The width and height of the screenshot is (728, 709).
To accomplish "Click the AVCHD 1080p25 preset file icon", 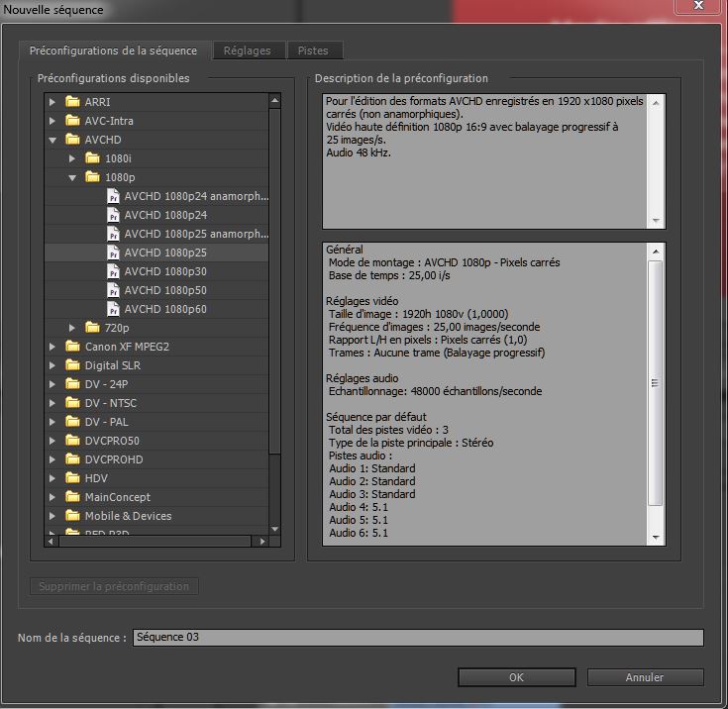I will pyautogui.click(x=113, y=253).
